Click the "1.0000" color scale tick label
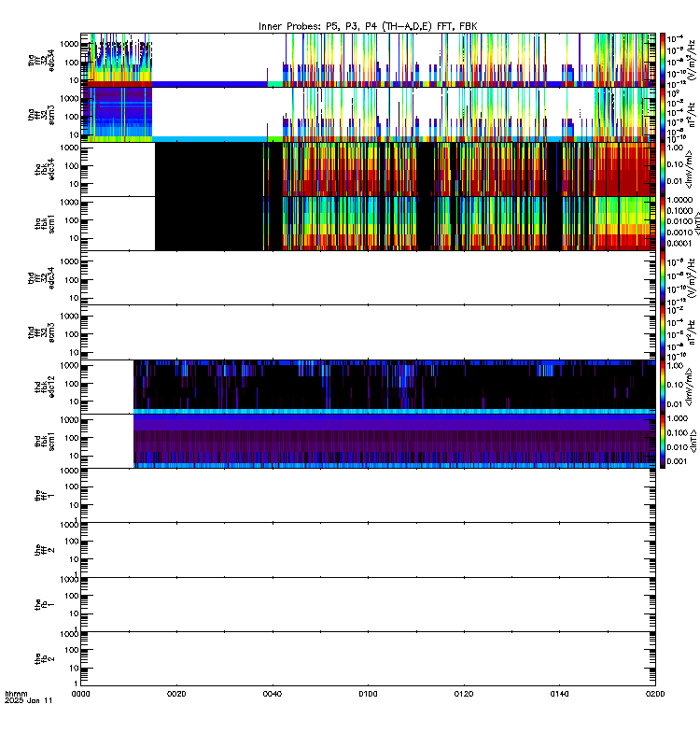Screen dimensions: 700x747 679,200
